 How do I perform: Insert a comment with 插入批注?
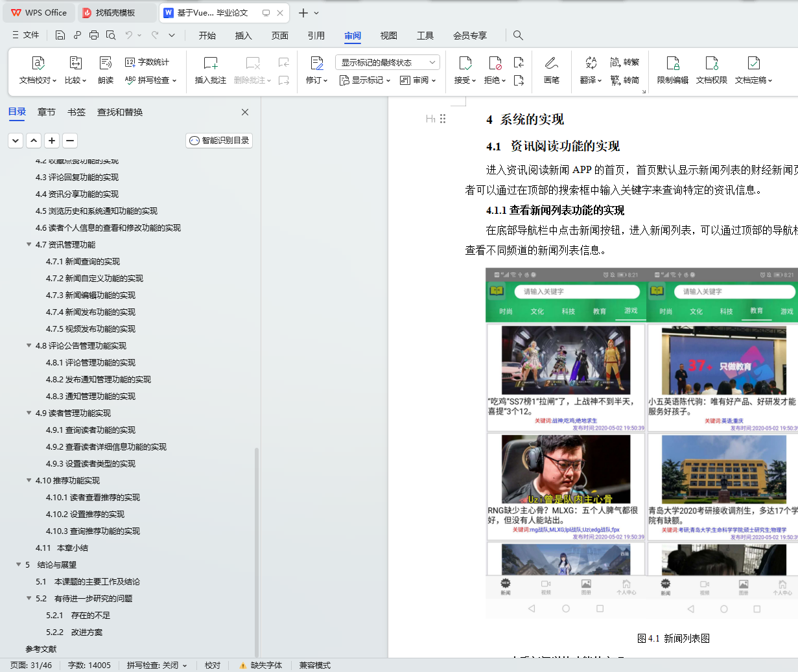(211, 70)
